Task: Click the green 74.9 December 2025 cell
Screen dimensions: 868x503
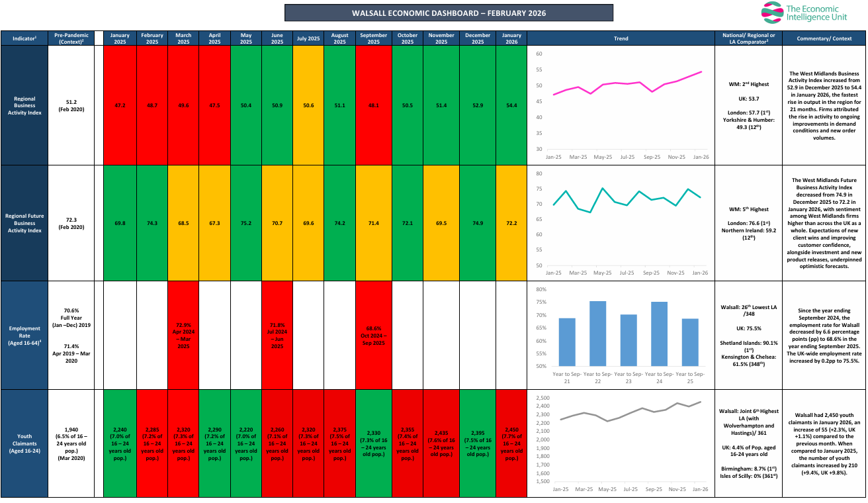Action: 476,223
